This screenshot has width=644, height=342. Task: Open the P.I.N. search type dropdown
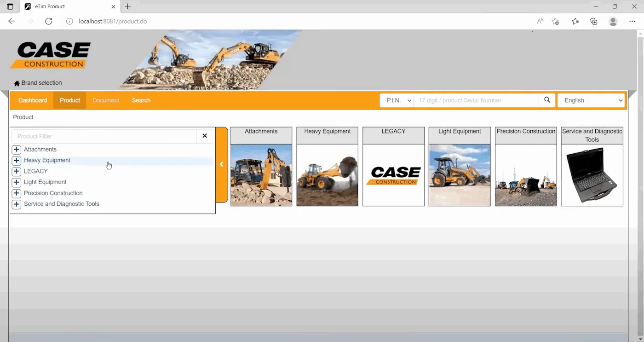tap(397, 100)
